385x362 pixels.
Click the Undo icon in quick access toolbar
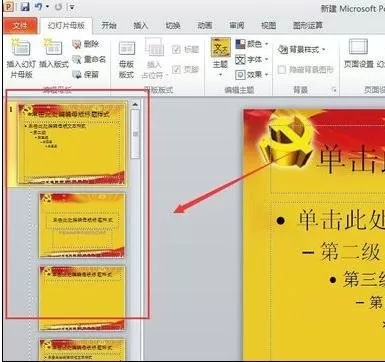pos(39,6)
